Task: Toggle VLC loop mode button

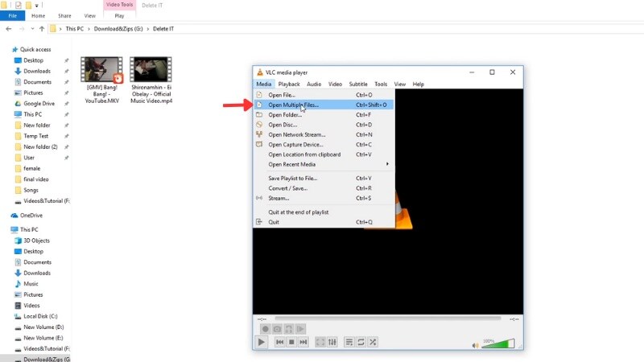Action: 361,342
